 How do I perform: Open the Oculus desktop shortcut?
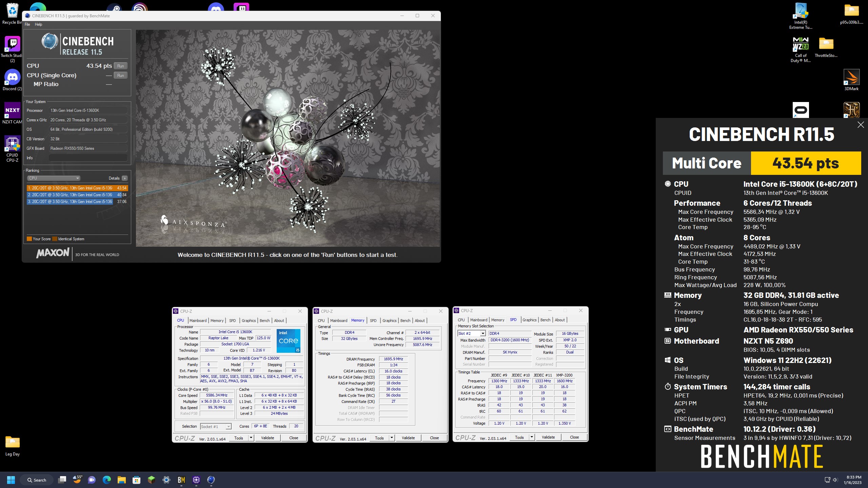(801, 110)
